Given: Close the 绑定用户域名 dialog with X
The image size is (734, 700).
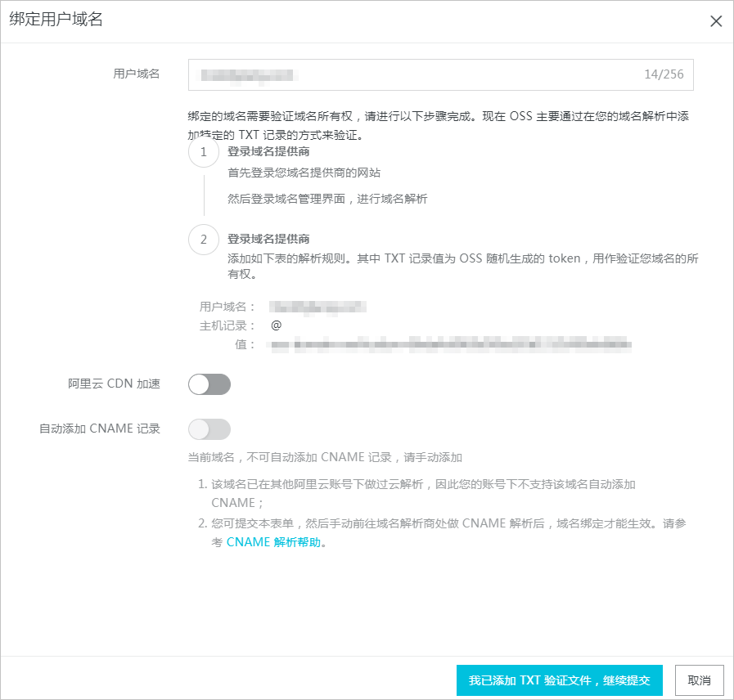Looking at the screenshot, I should click(x=716, y=21).
